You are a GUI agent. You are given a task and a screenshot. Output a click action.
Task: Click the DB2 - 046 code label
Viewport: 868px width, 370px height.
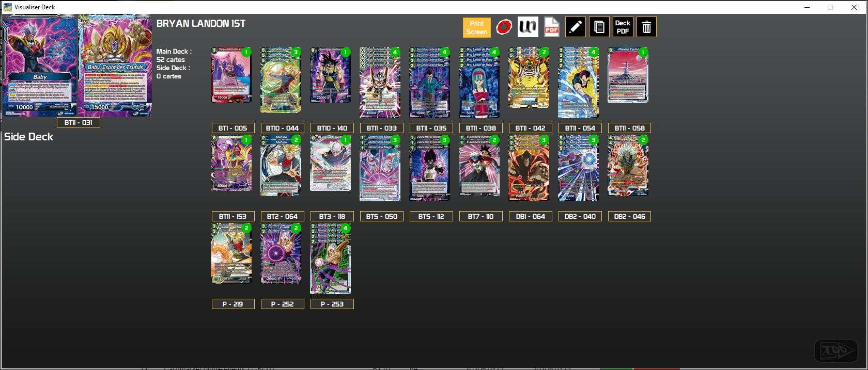pos(630,216)
